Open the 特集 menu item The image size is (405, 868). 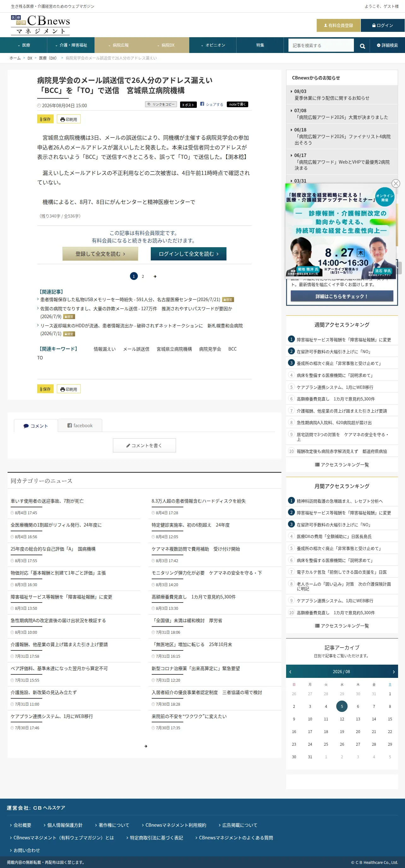tap(260, 45)
